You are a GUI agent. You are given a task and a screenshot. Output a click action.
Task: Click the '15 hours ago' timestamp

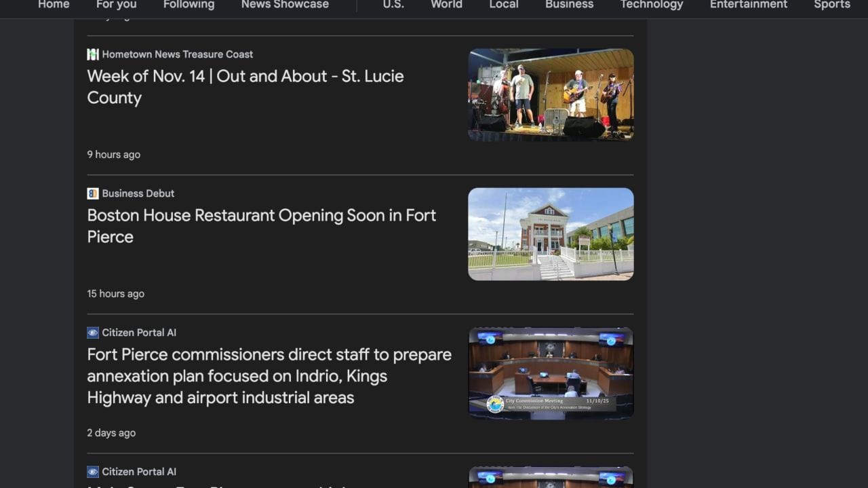click(x=116, y=294)
